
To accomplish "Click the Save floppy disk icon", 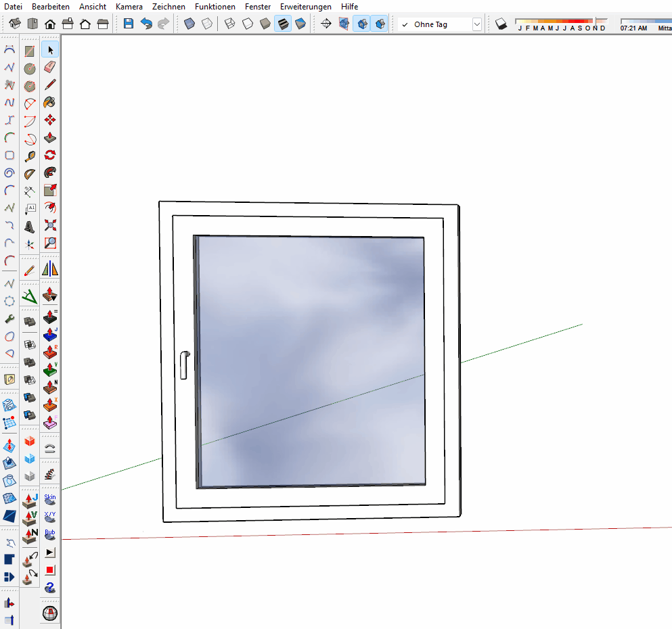I will coord(129,24).
